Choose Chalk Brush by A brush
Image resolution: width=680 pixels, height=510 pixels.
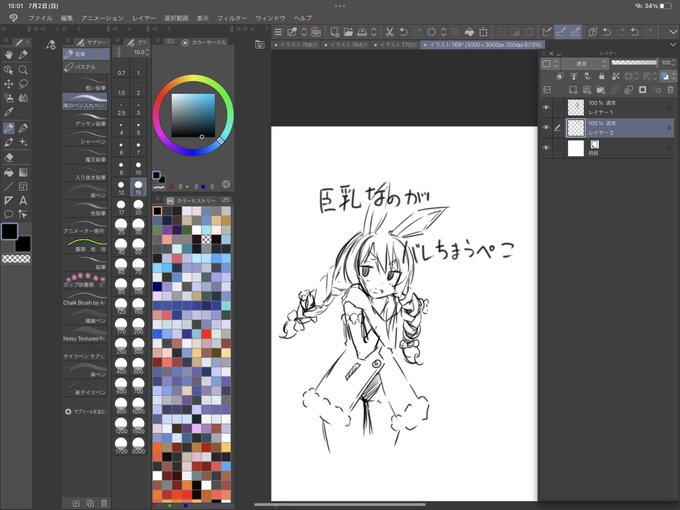(85, 299)
